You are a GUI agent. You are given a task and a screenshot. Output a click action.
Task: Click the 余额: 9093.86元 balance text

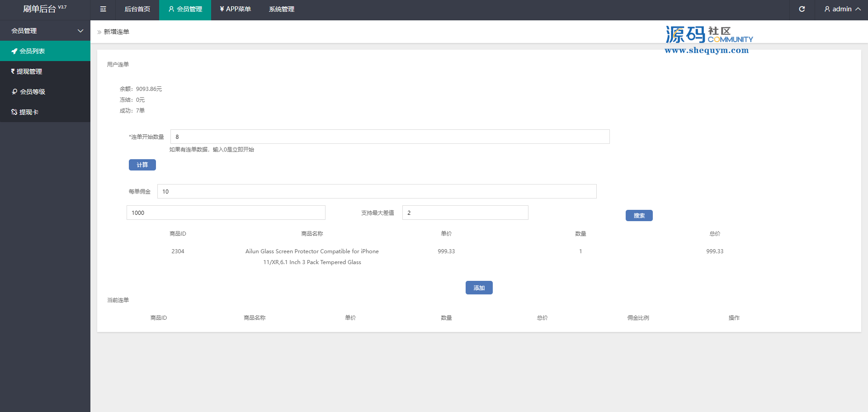click(141, 89)
